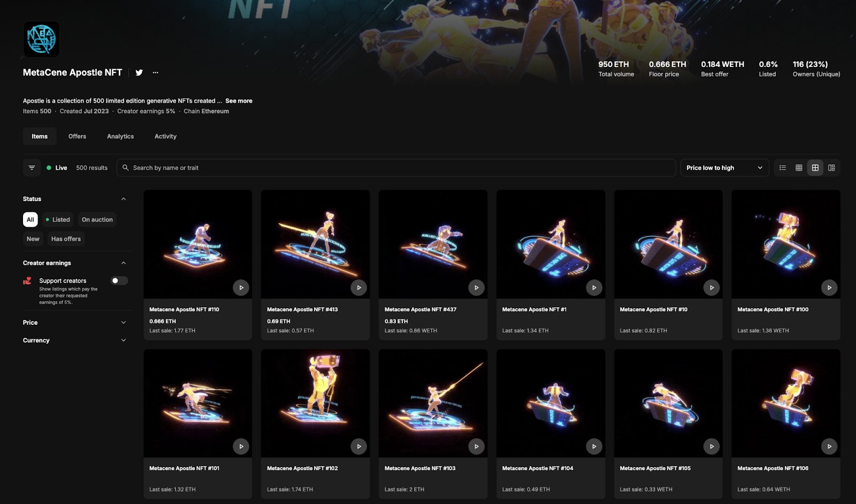Image resolution: width=856 pixels, height=504 pixels.
Task: Select the Items tab
Action: [x=40, y=136]
